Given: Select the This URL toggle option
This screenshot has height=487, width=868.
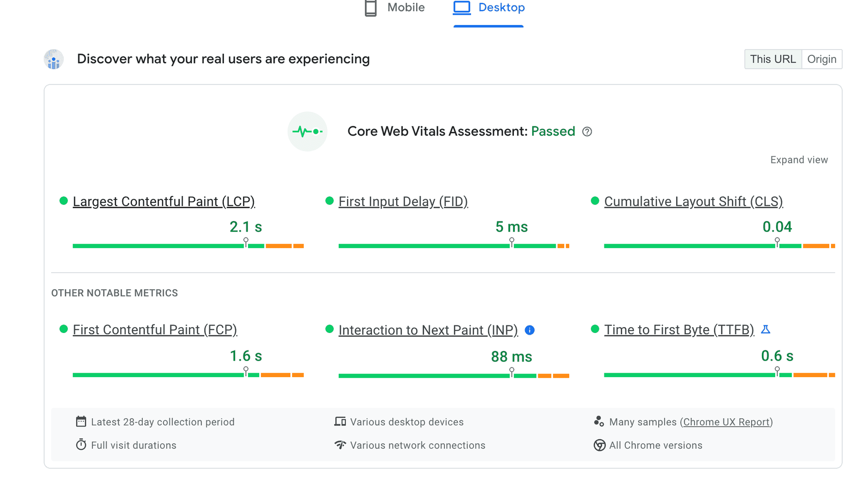Looking at the screenshot, I should point(773,59).
